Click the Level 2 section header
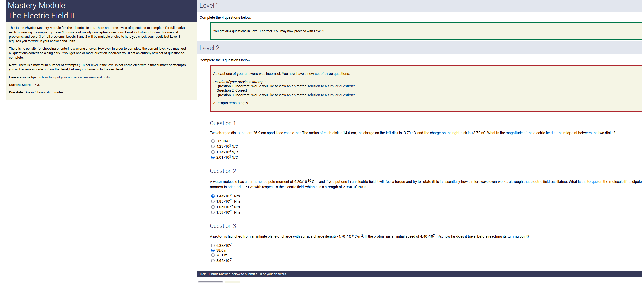Image resolution: width=644 pixels, height=283 pixels. pyautogui.click(x=209, y=48)
